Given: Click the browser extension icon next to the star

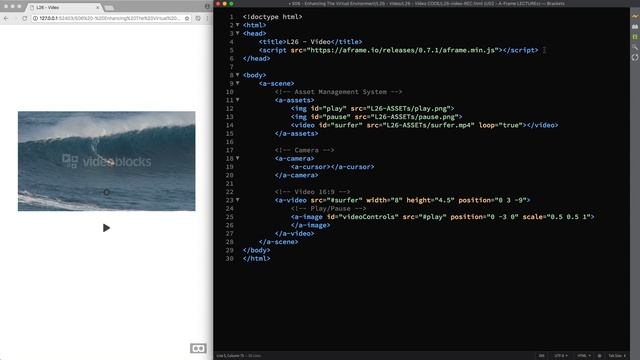Looking at the screenshot, I should (198, 18).
